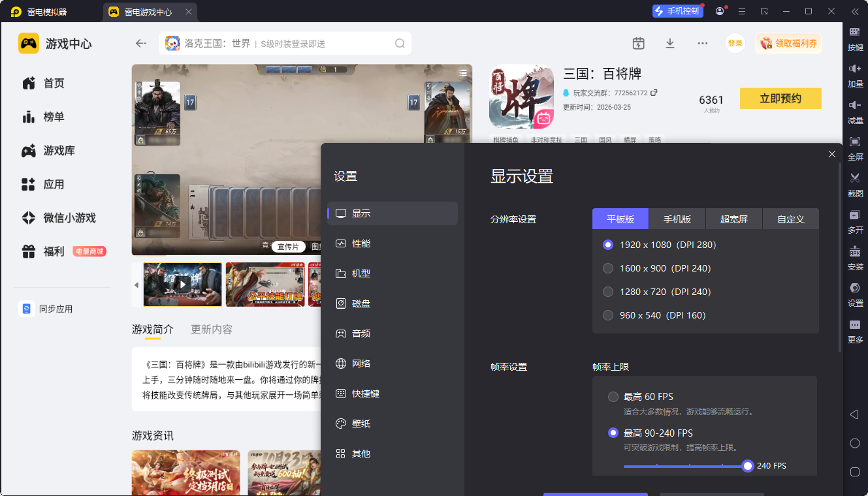Viewport: 868px width, 496px height.
Task: Click the 登录 login button
Action: (x=735, y=43)
